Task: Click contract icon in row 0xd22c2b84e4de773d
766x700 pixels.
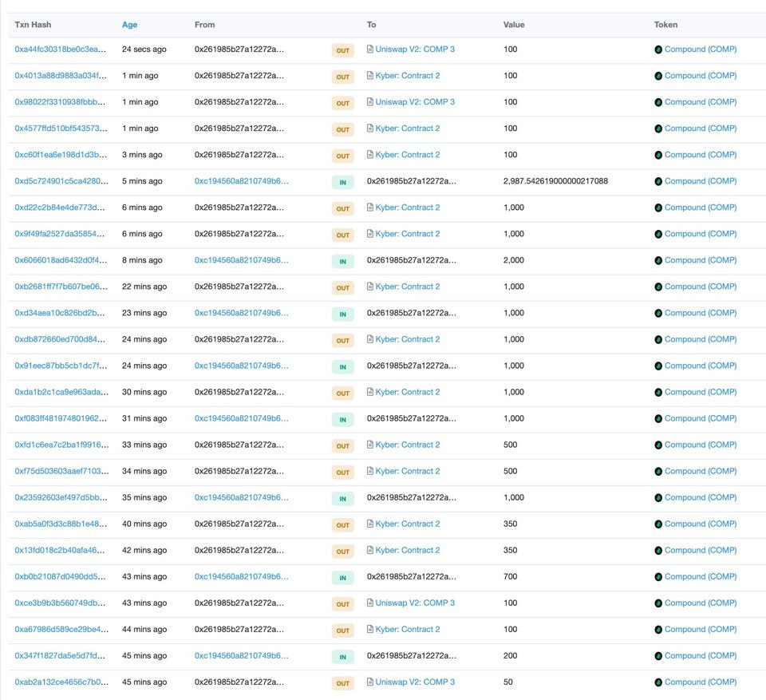Action: coord(369,208)
